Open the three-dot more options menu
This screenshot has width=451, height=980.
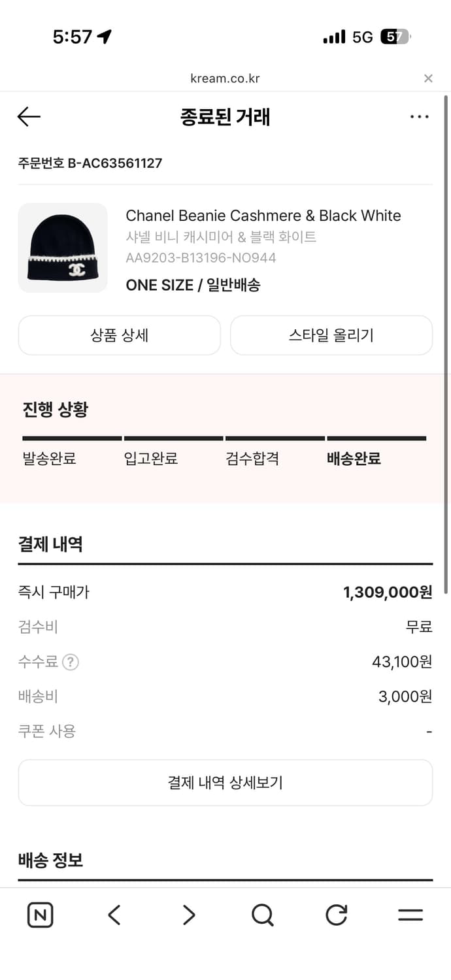click(419, 116)
